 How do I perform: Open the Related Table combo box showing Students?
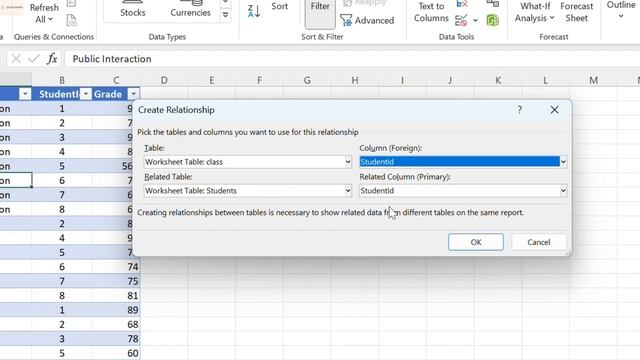tap(248, 191)
